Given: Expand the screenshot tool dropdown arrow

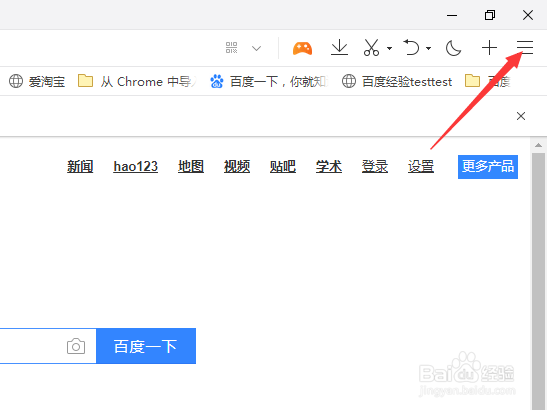Looking at the screenshot, I should tap(389, 48).
